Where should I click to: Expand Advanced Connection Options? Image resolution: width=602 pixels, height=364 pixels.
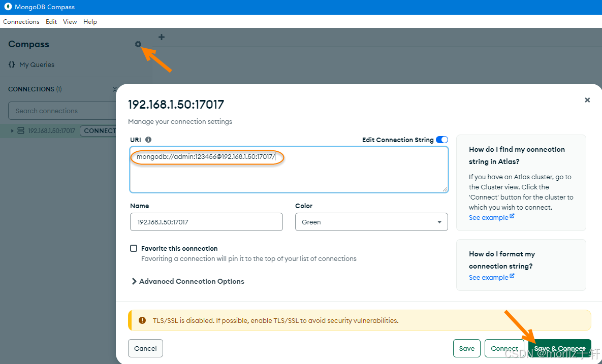[188, 281]
